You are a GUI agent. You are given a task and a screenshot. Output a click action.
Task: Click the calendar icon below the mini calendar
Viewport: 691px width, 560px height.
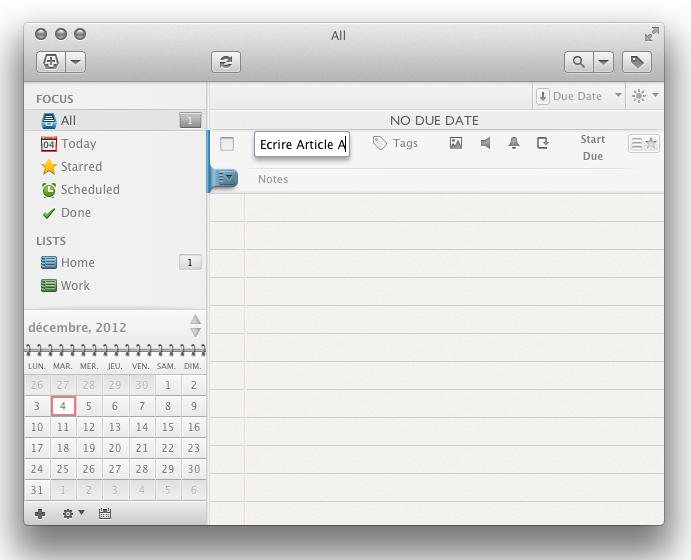[x=105, y=513]
